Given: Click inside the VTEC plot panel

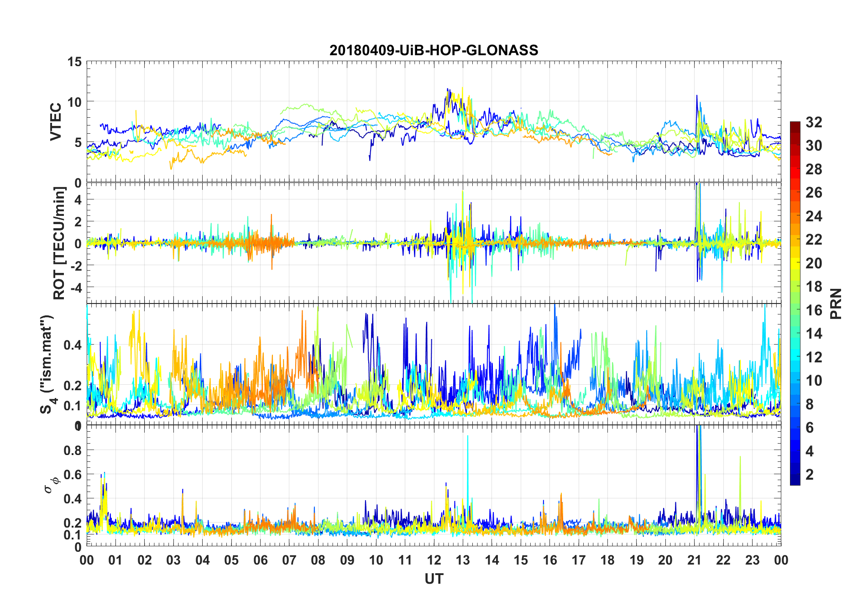Looking at the screenshot, I should tap(434, 122).
